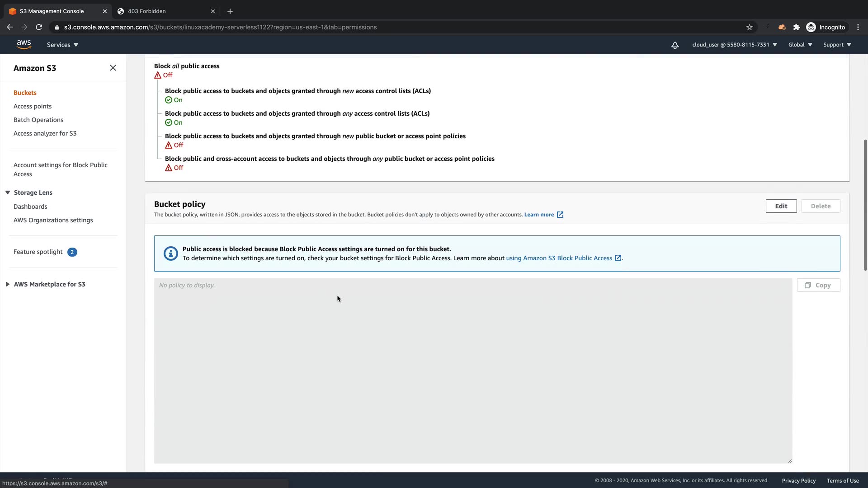The height and width of the screenshot is (488, 868).
Task: Switch to the 403 Forbidden tab
Action: click(146, 11)
